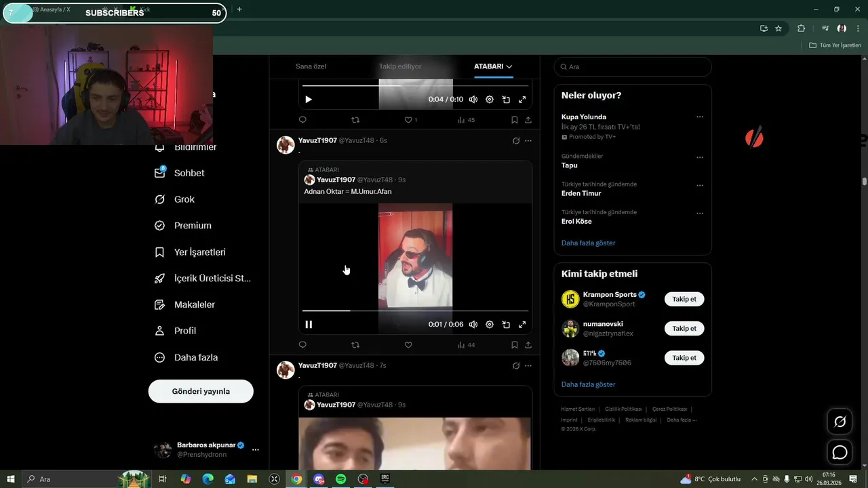Open the floating messages chat button
Screen dimensions: 868x488
tap(840, 452)
